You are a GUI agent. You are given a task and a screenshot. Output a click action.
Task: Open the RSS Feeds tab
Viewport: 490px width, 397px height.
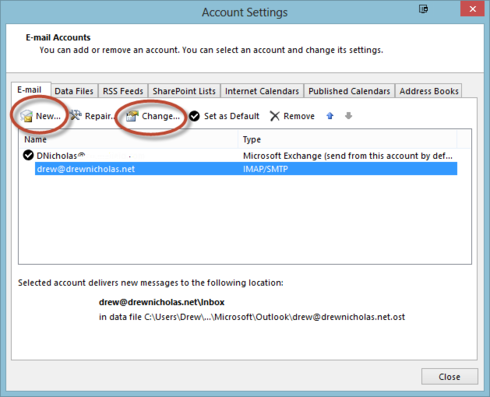tap(123, 91)
